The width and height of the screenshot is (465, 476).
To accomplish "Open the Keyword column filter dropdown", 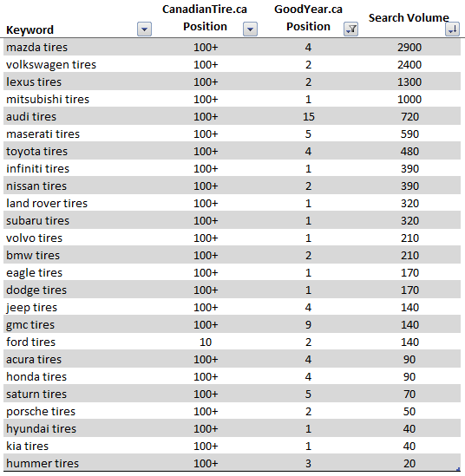I will [x=144, y=29].
